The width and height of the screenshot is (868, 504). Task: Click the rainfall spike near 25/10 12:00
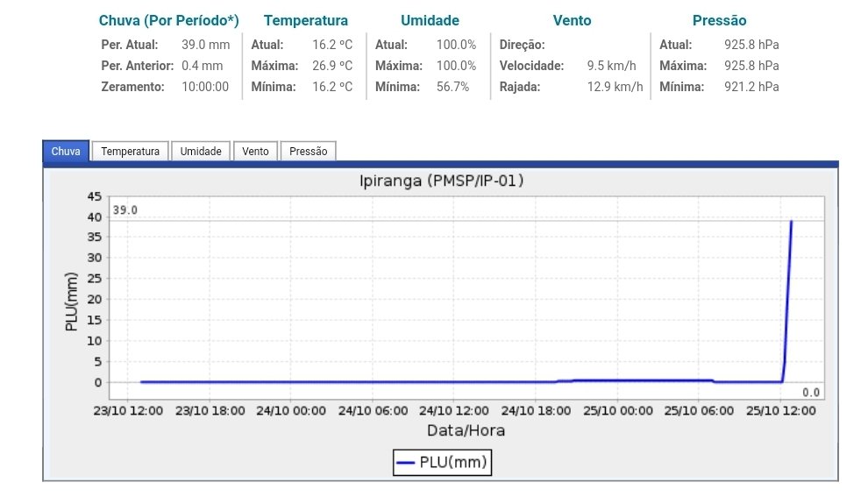tap(788, 289)
